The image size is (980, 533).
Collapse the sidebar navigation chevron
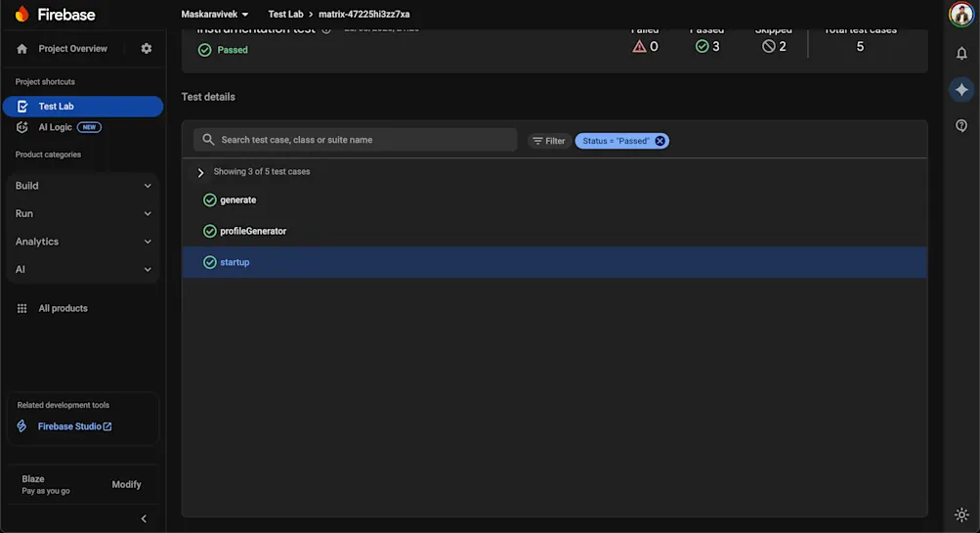(144, 518)
